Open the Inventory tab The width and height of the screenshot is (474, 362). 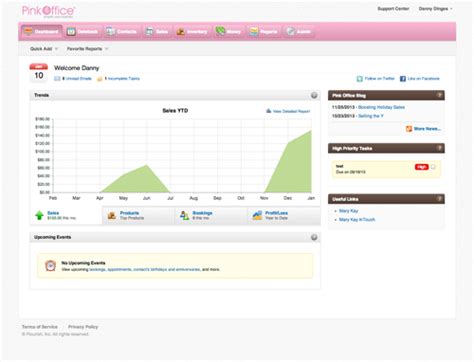click(192, 32)
